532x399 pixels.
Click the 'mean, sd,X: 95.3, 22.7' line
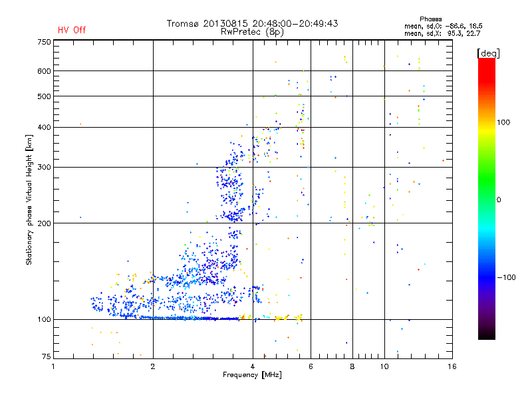point(442,33)
